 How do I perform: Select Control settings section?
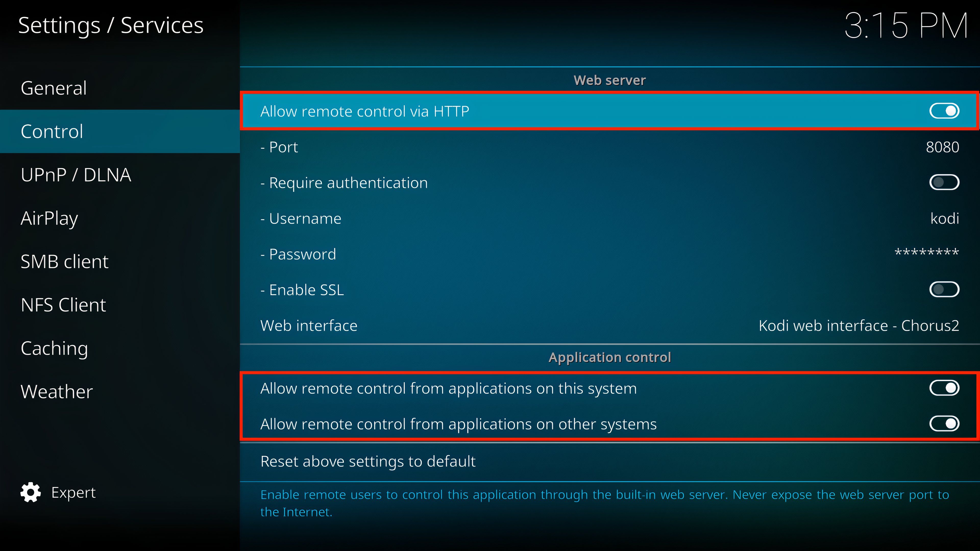tap(120, 131)
